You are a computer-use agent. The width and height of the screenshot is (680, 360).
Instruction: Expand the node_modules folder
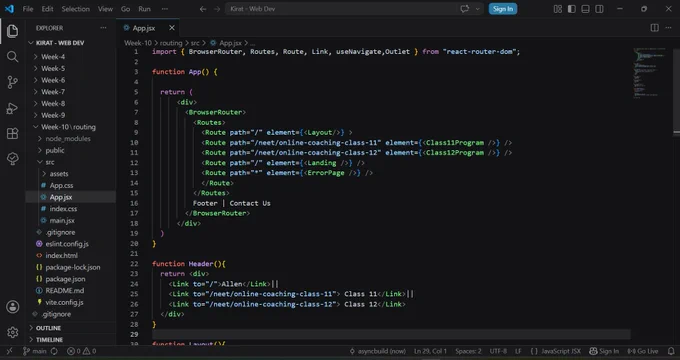pos(68,139)
